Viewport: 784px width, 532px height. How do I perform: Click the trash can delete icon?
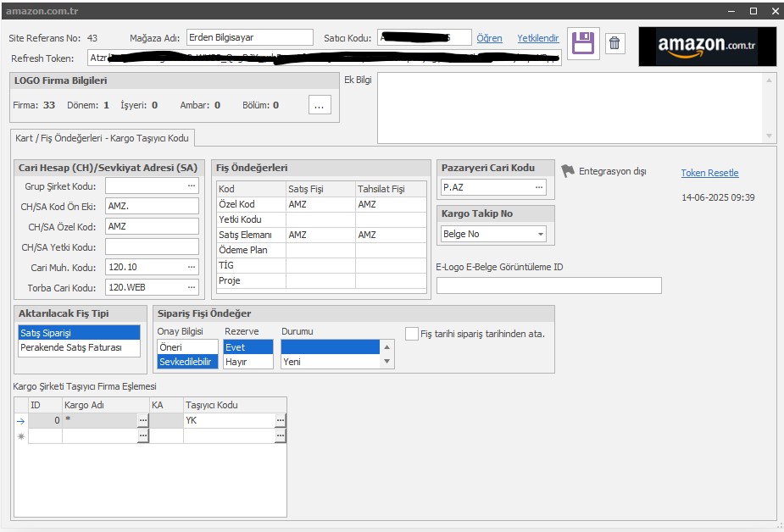tap(614, 43)
